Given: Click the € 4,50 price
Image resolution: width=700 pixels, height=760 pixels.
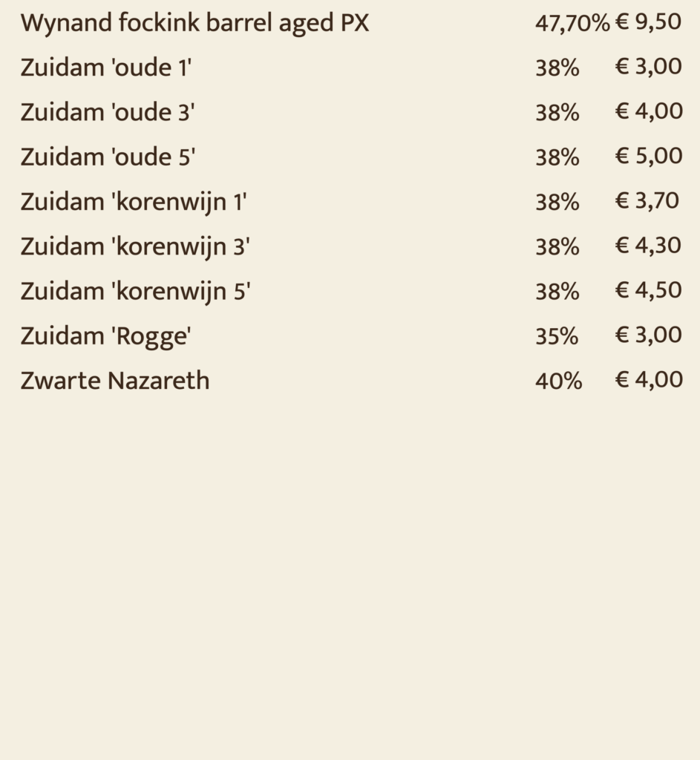Looking at the screenshot, I should pos(648,290).
